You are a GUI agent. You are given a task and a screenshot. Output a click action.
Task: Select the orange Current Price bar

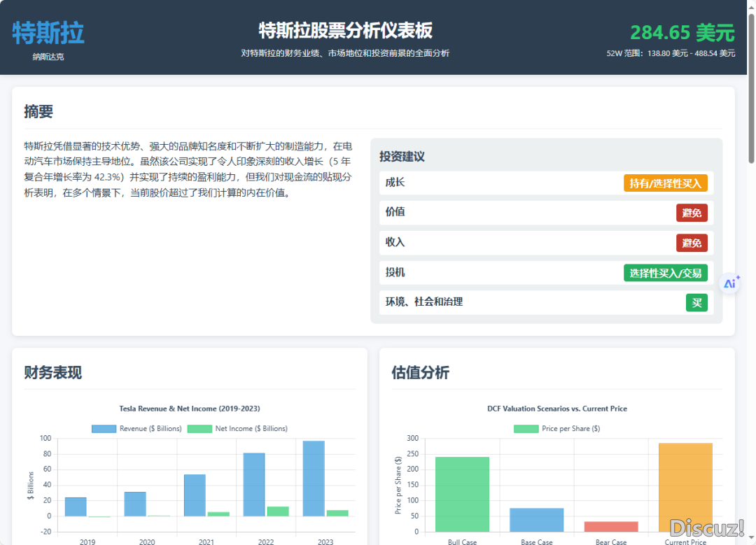[x=685, y=487]
